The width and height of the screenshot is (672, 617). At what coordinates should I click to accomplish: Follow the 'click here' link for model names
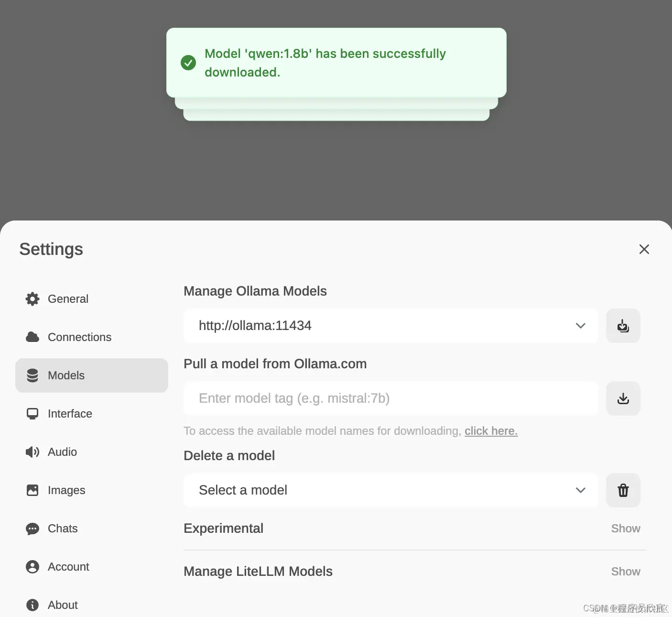(491, 431)
